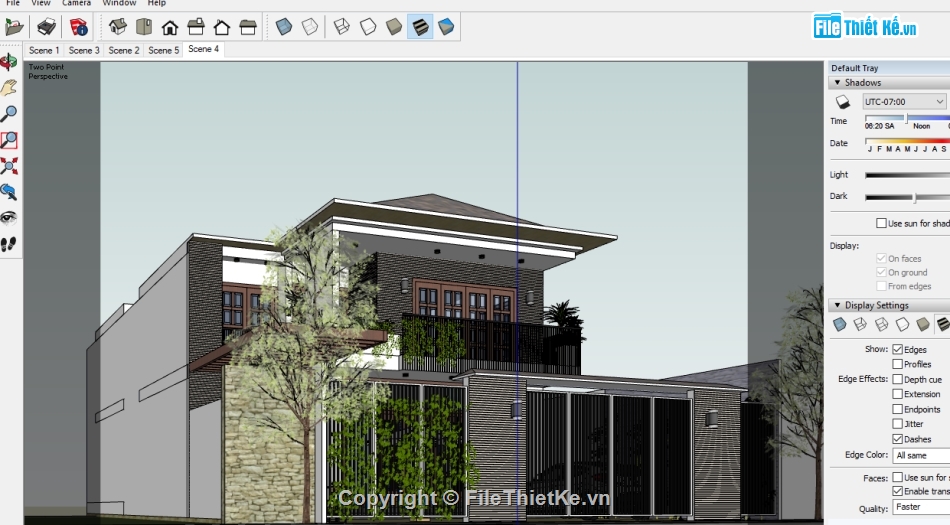Image resolution: width=950 pixels, height=525 pixels.
Task: Select the Iso view house icon
Action: (118, 27)
